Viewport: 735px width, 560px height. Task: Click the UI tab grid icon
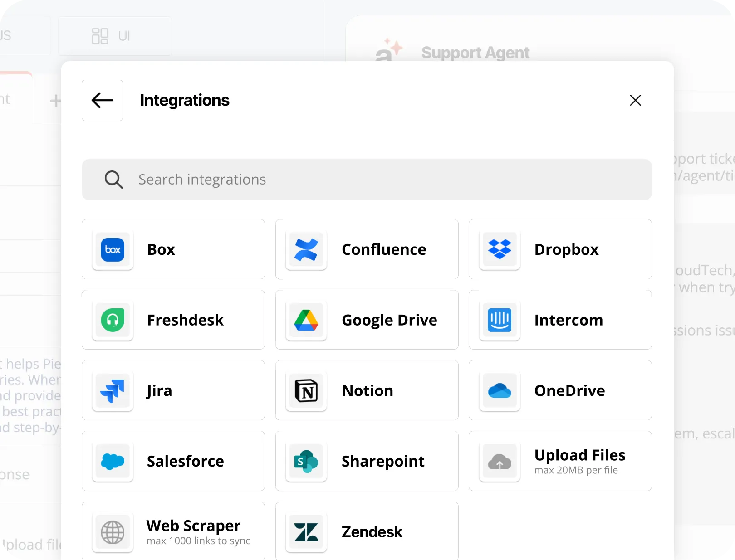tap(100, 36)
